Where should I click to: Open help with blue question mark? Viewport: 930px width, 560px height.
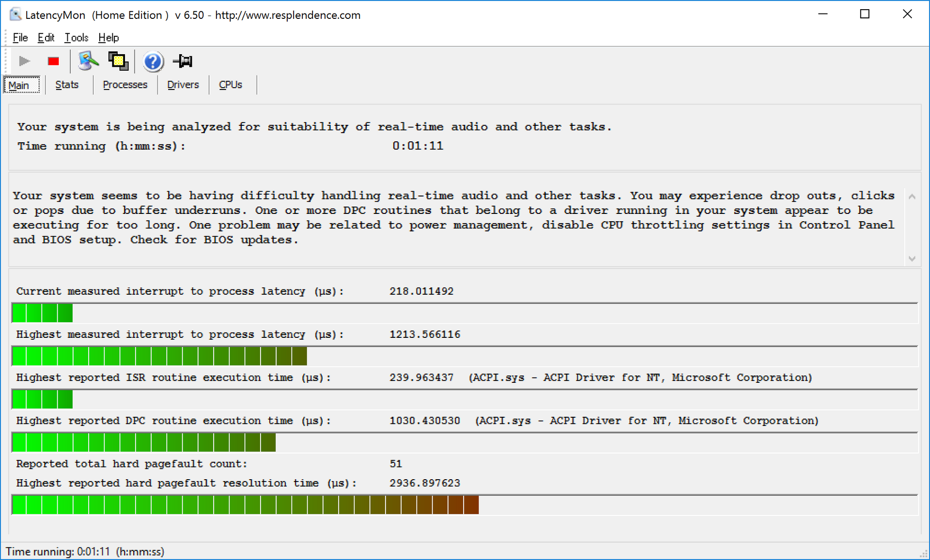click(153, 61)
